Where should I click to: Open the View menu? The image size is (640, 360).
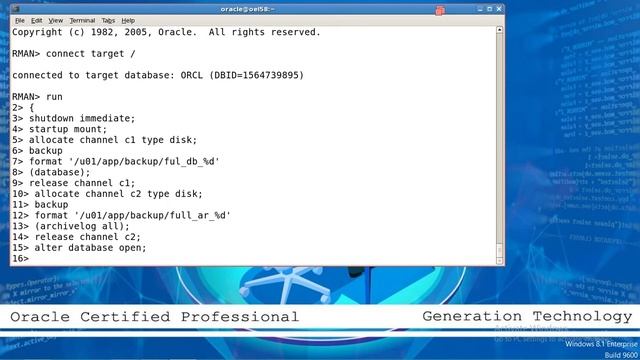tap(56, 20)
